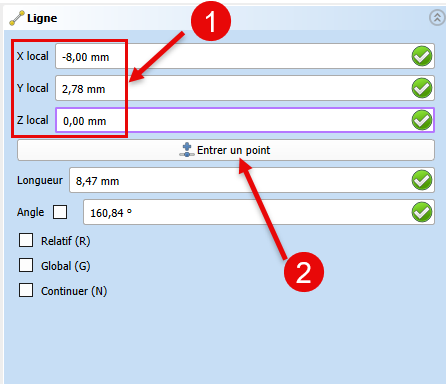Click the Ligne tool icon in header
446x384 pixels.
[17, 18]
